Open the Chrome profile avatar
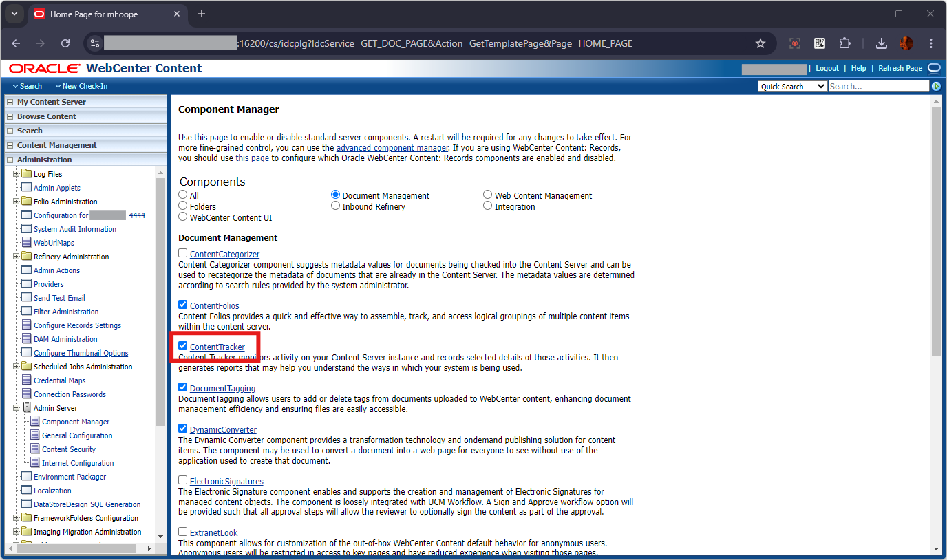 coord(906,43)
